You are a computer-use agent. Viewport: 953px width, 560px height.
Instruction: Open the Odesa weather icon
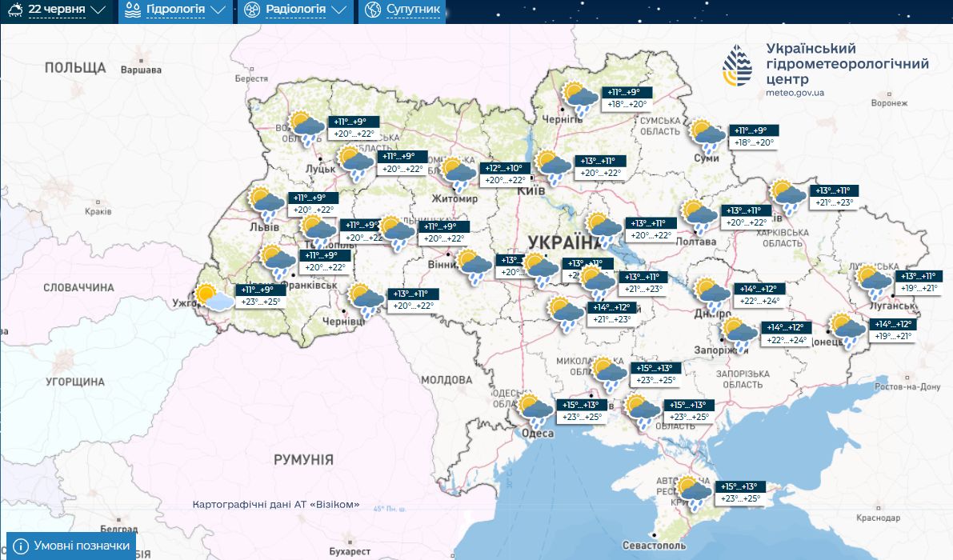[535, 412]
